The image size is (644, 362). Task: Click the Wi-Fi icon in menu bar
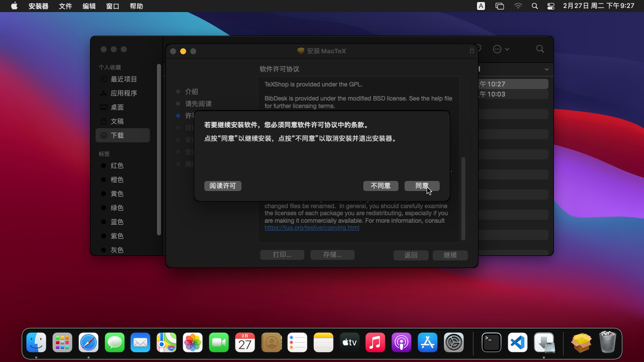click(518, 6)
